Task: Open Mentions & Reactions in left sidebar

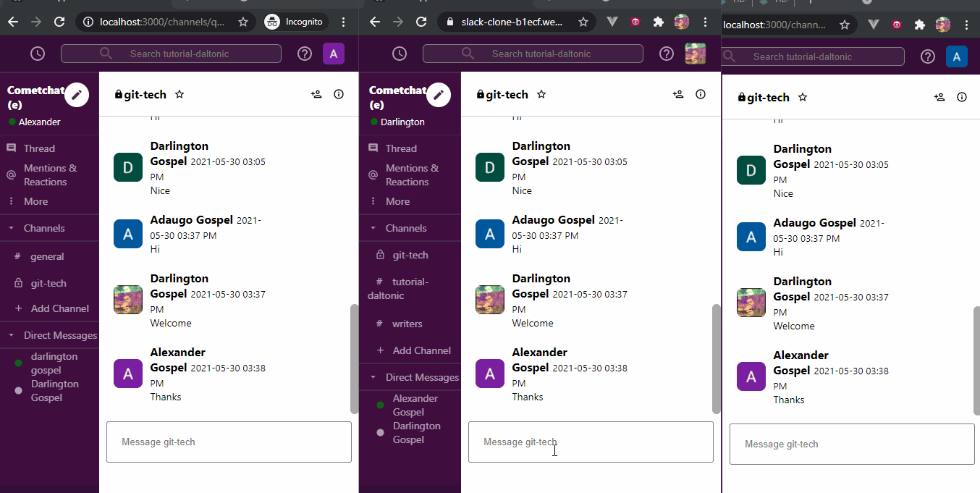Action: 49,175
